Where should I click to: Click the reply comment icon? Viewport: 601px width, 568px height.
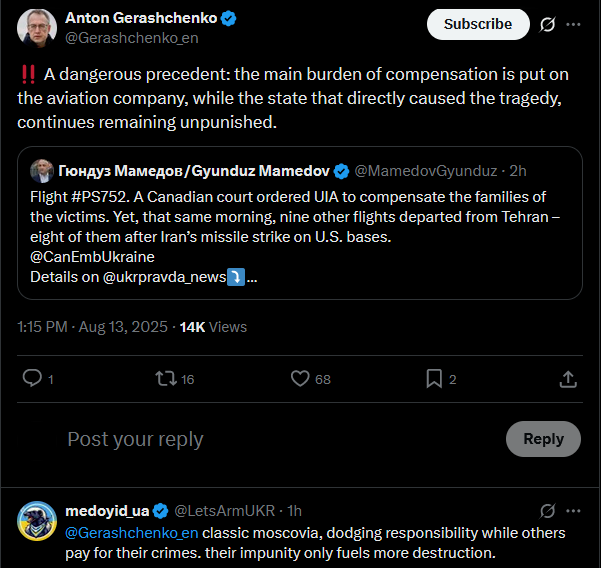click(32, 378)
